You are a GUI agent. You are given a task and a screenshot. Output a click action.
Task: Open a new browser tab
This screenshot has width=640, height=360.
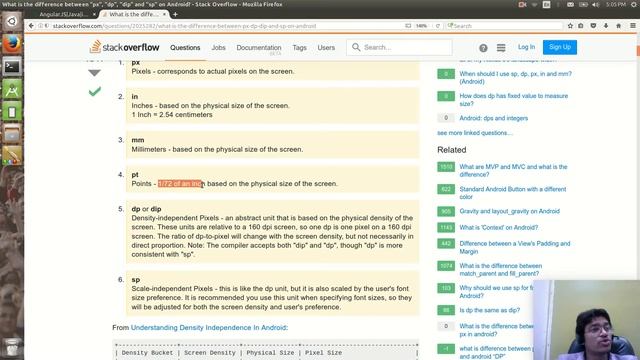(x=175, y=14)
